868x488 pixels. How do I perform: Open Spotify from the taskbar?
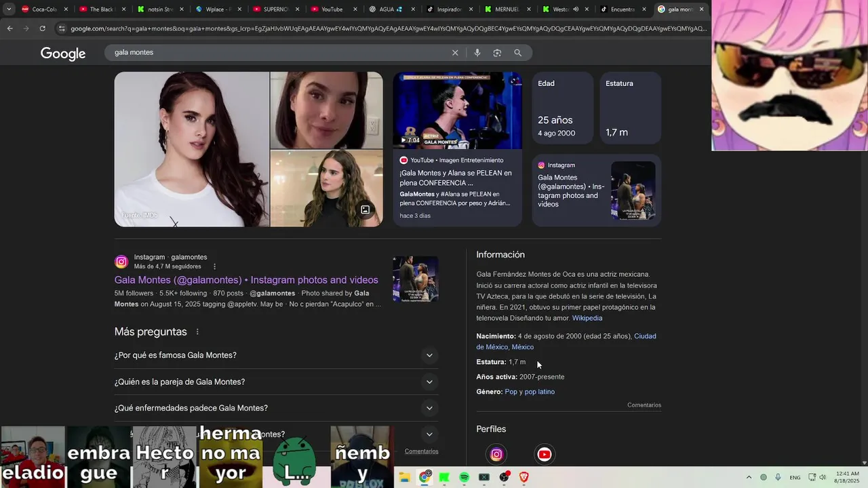point(464,477)
